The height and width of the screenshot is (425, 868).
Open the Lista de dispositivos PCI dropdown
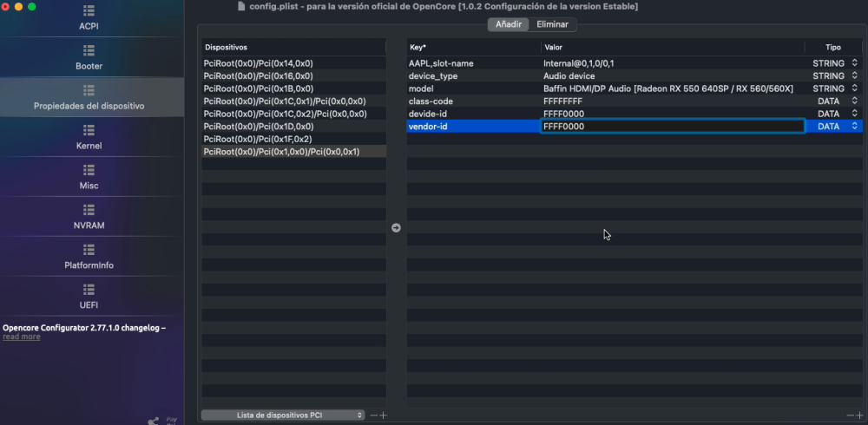click(283, 415)
